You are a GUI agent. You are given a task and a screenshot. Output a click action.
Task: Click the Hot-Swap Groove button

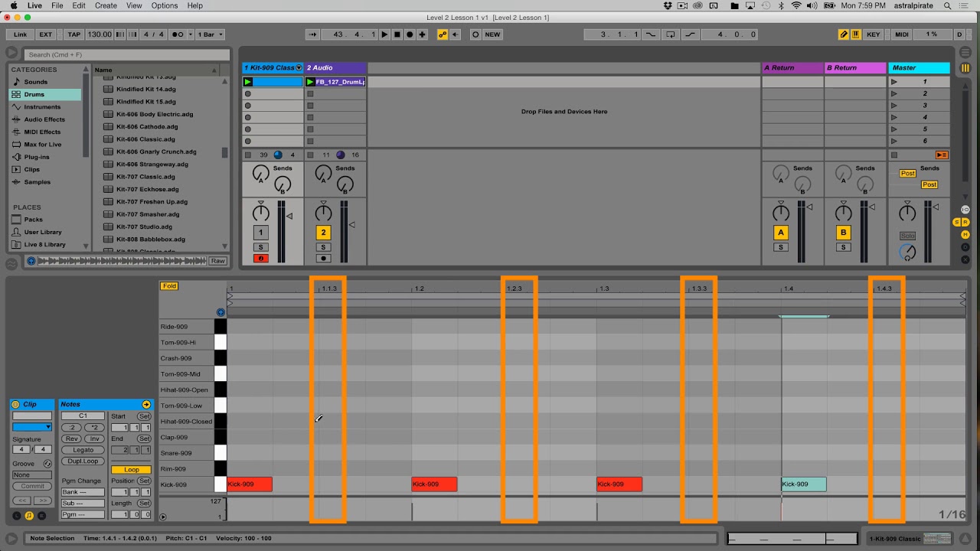pyautogui.click(x=47, y=464)
